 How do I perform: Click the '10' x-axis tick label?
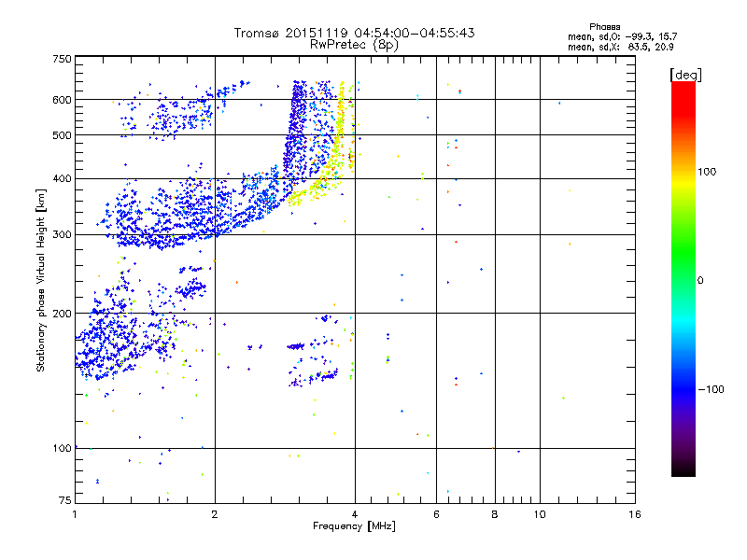pos(540,514)
